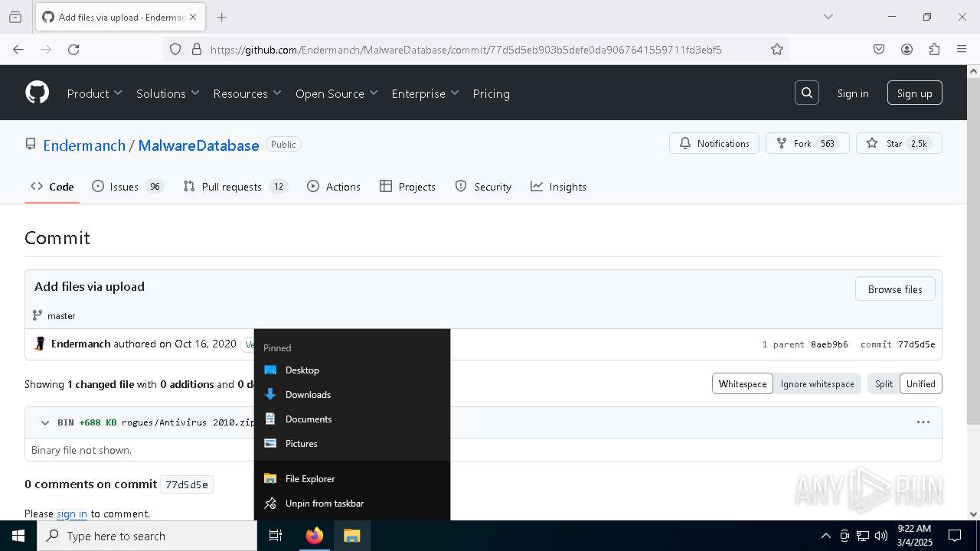Viewport: 980px width, 551px height.
Task: Click the Sign up button
Action: point(915,93)
